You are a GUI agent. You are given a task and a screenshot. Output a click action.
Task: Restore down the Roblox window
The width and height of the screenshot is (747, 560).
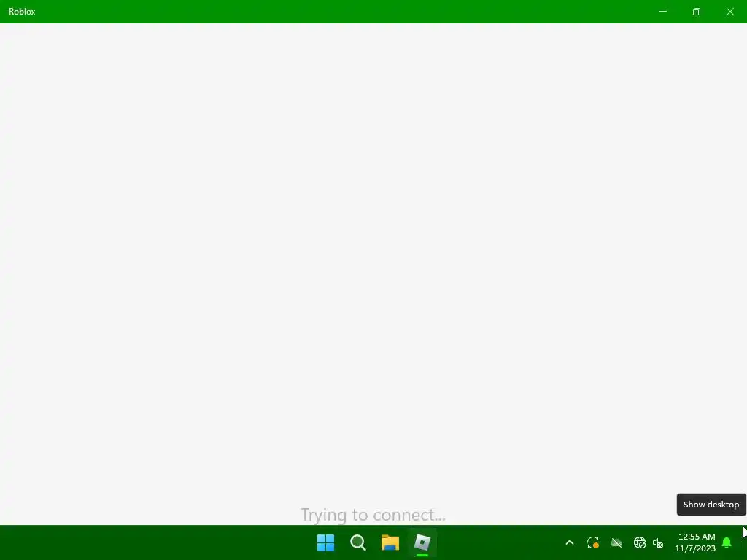[x=697, y=12]
